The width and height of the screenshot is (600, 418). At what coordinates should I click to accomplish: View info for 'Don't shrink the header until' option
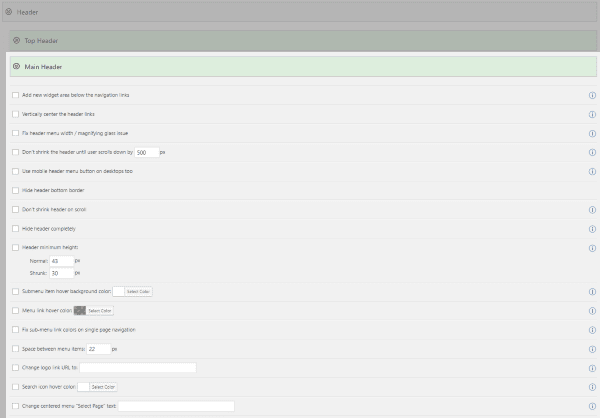pos(592,152)
